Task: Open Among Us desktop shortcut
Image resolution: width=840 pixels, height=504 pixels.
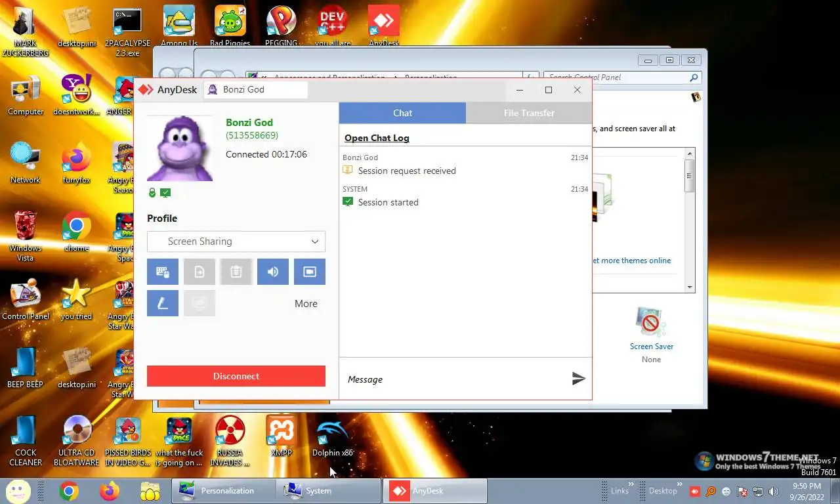Action: pos(179,26)
